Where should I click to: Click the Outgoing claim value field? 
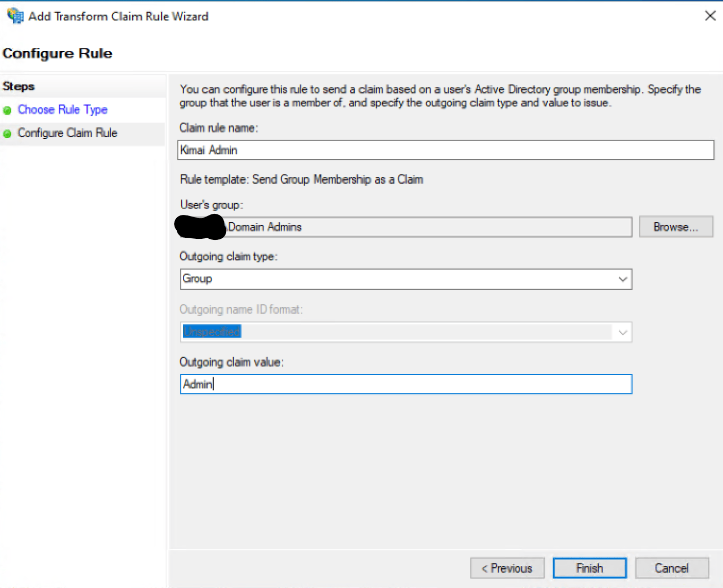pyautogui.click(x=406, y=384)
